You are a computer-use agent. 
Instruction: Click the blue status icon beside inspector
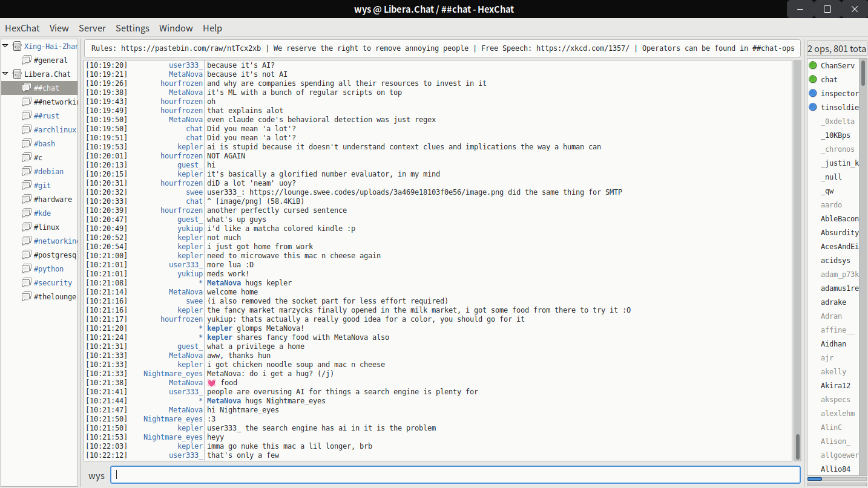point(813,93)
